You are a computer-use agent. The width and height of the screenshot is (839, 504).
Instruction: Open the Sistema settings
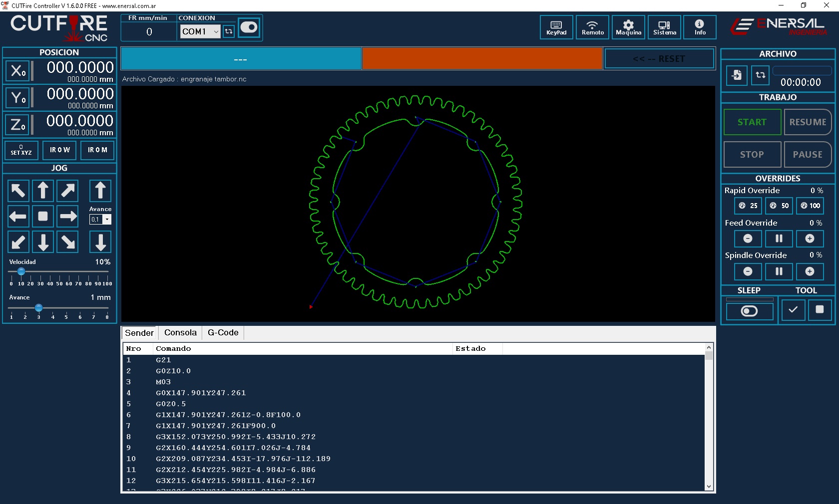pos(664,27)
